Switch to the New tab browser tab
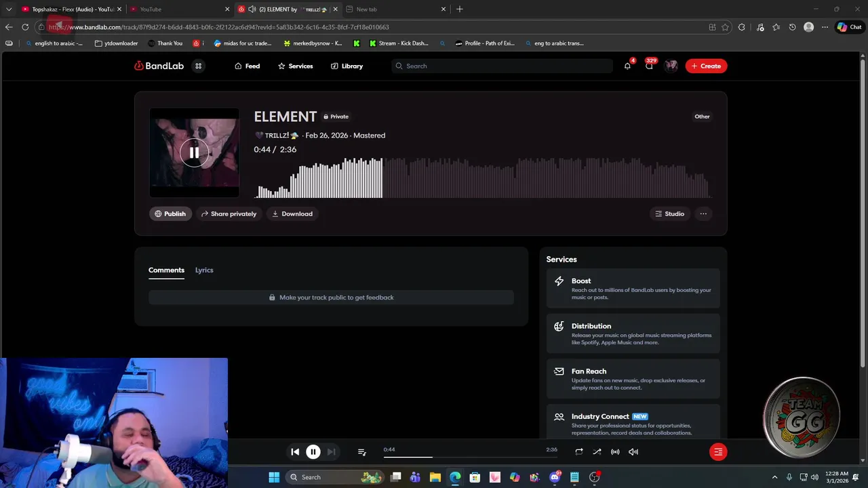Image resolution: width=868 pixels, height=488 pixels. [x=395, y=9]
